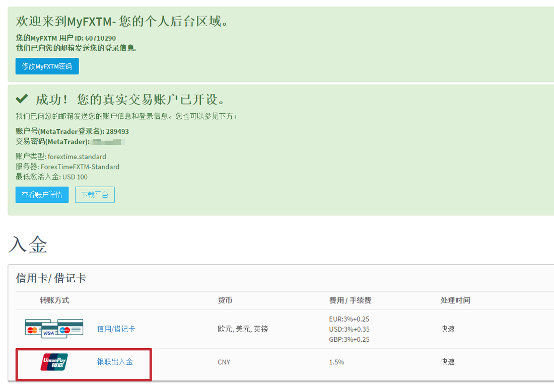Click the blurred MetaTrader trading password
This screenshot has width=554, height=392.
[108, 142]
